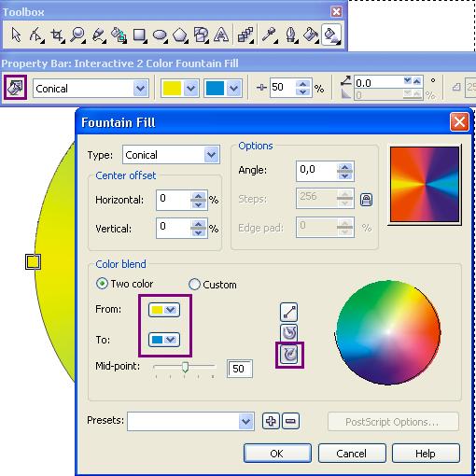Click Vertical center offset field

[174, 229]
